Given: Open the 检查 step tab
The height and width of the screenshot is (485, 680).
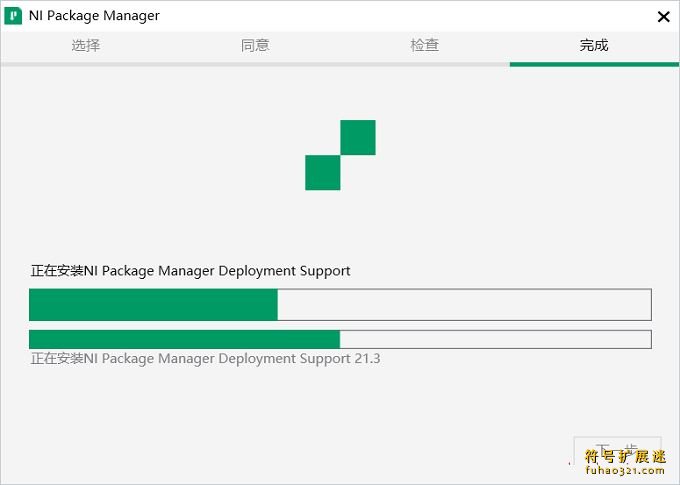Looking at the screenshot, I should tap(425, 45).
